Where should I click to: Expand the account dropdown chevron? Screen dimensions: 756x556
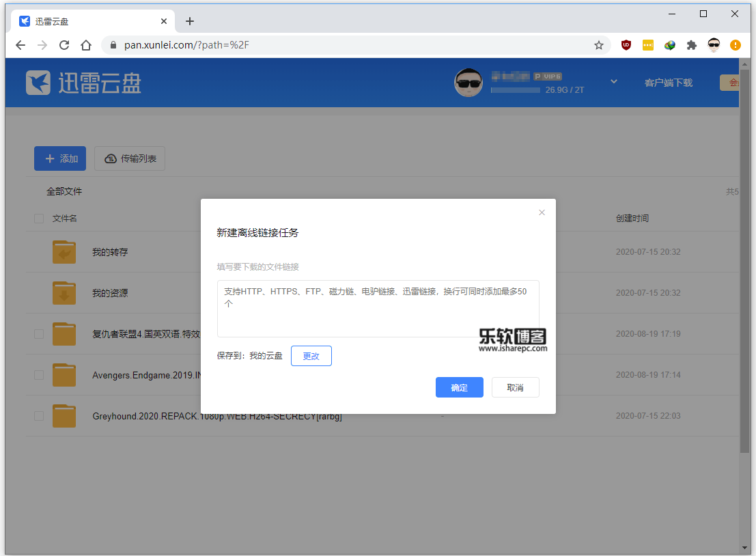(x=614, y=81)
